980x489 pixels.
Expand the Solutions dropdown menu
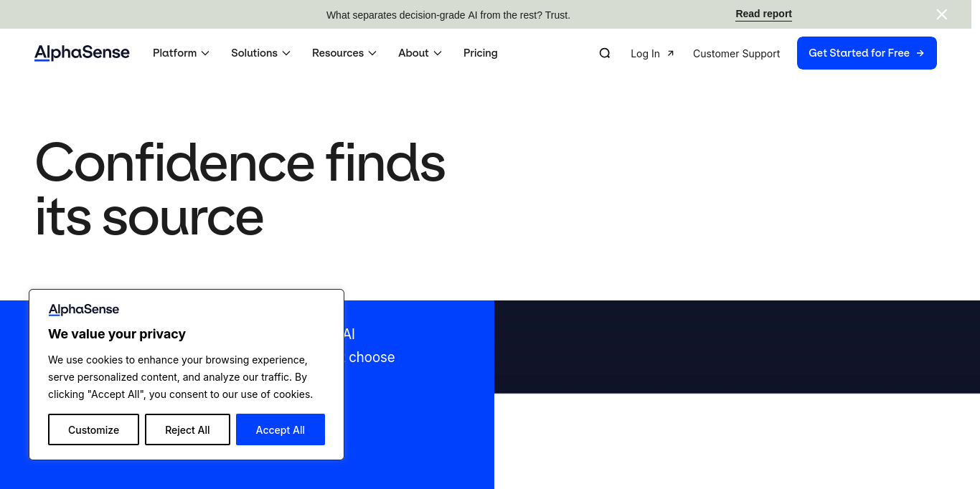tap(260, 53)
